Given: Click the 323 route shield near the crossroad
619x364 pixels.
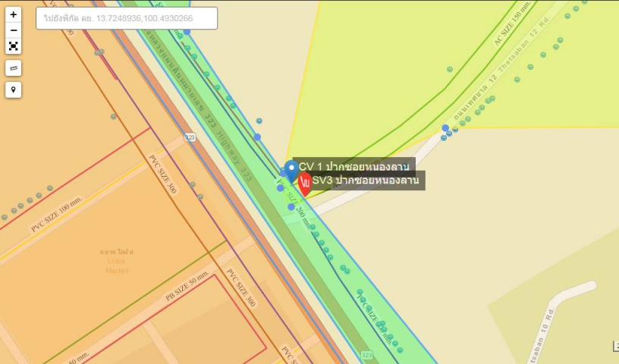Looking at the screenshot, I should (x=190, y=137).
